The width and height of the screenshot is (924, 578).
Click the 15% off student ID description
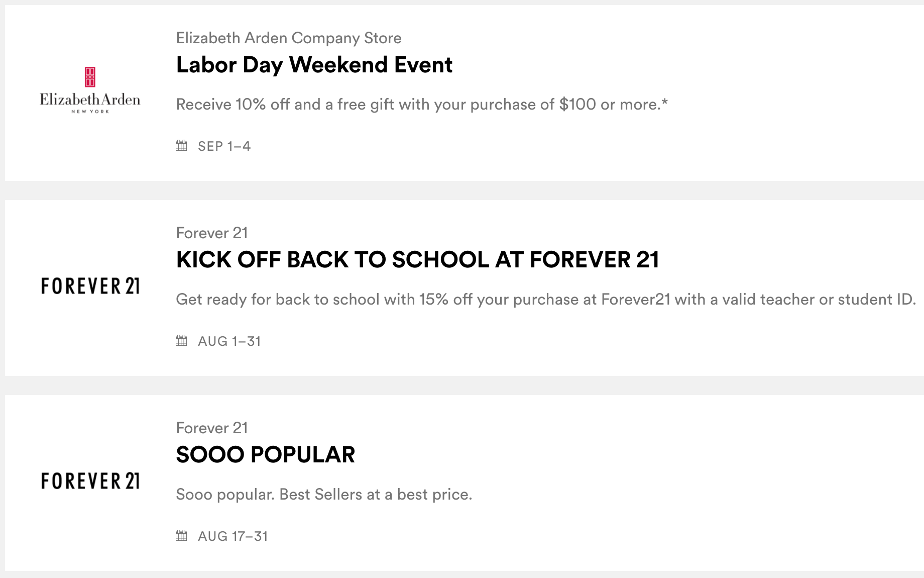(546, 300)
